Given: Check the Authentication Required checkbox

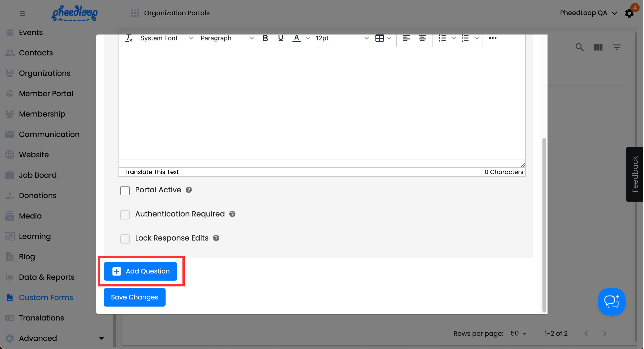Looking at the screenshot, I should tap(125, 214).
